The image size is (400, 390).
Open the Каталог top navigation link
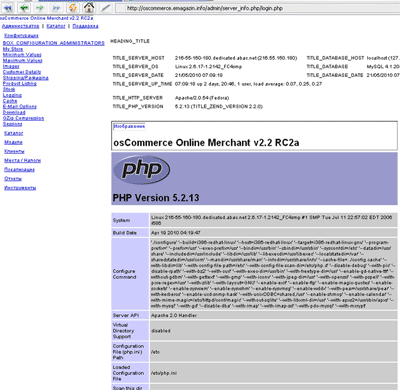(56, 26)
